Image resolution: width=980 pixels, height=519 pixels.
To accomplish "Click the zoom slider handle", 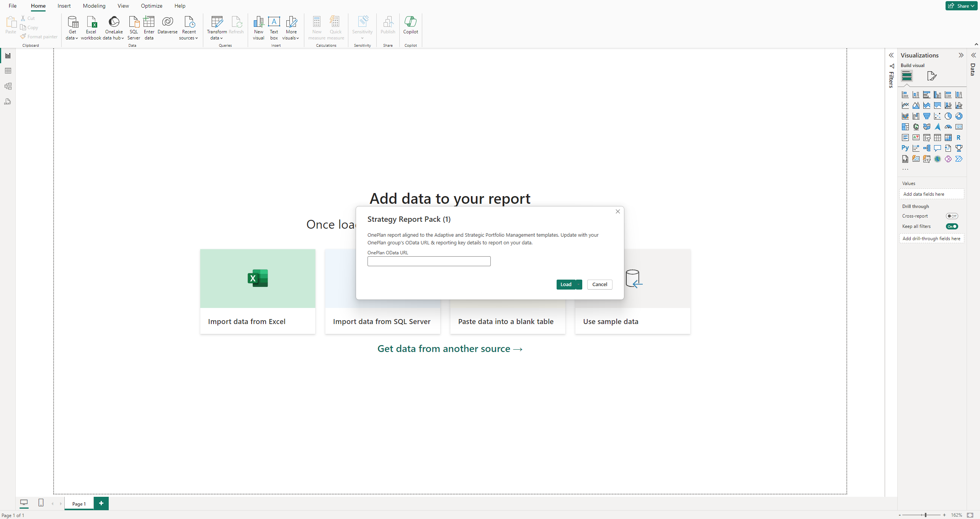I will [x=926, y=515].
